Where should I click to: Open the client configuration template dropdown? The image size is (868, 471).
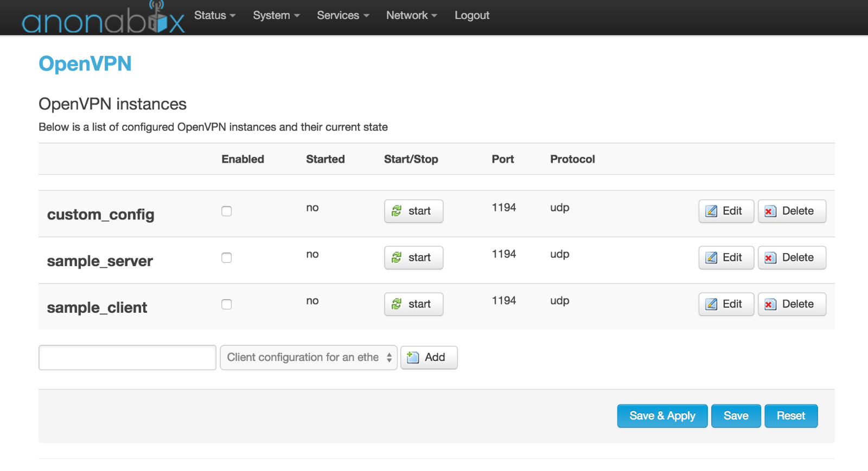click(x=309, y=358)
